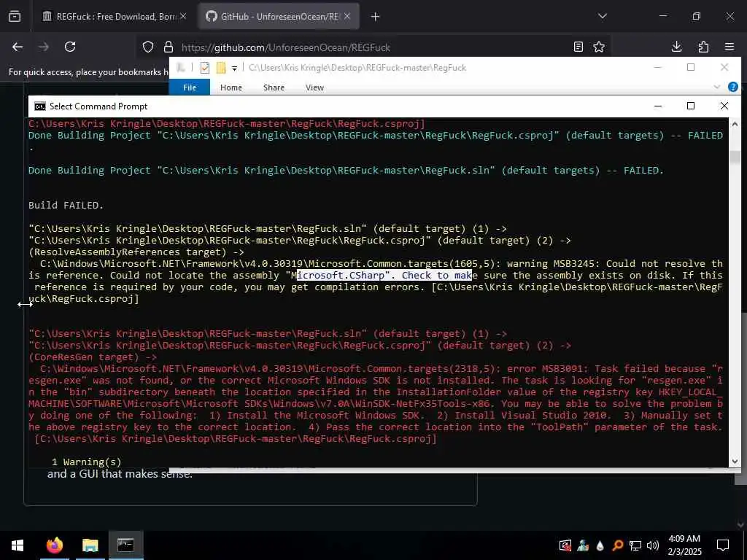The image size is (747, 560).
Task: Close the REGFuck Free Download tab
Action: point(183,17)
